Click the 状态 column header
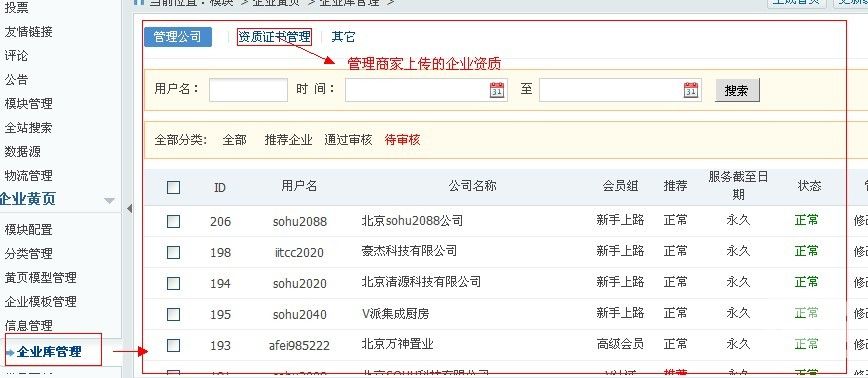 pos(809,186)
